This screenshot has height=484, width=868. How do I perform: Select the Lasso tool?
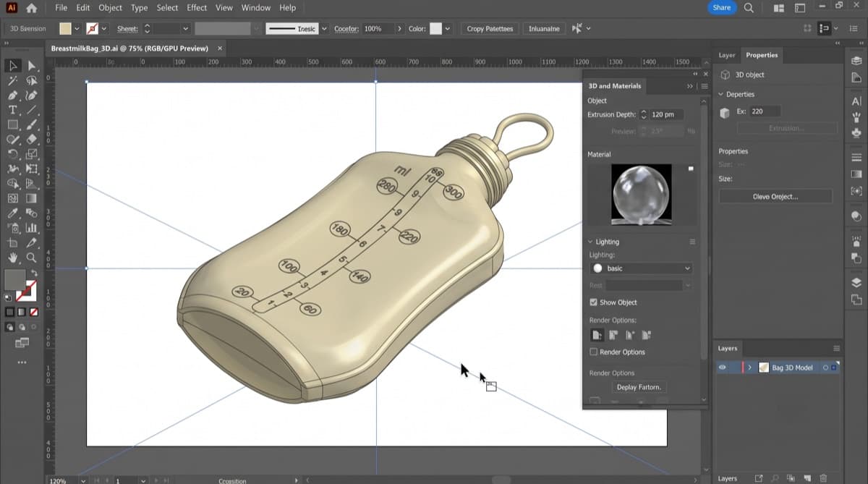[x=31, y=81]
